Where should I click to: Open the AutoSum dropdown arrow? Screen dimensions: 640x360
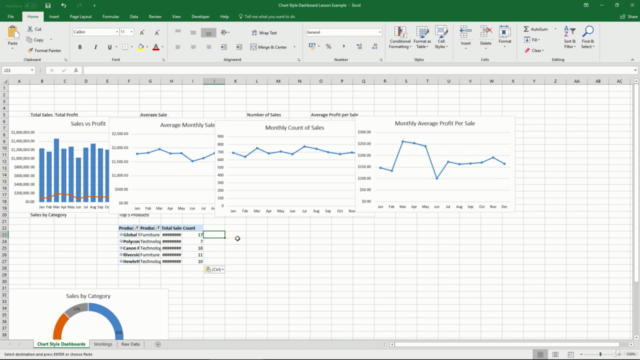555,29
